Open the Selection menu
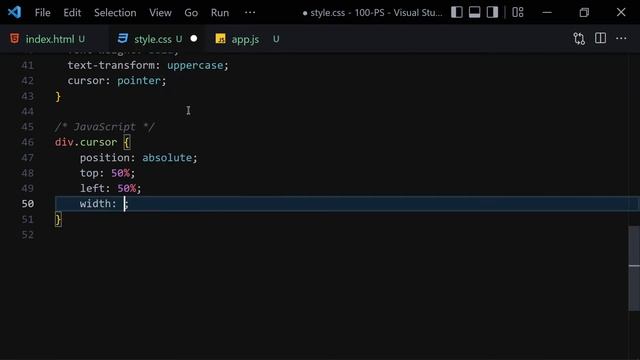 point(115,13)
